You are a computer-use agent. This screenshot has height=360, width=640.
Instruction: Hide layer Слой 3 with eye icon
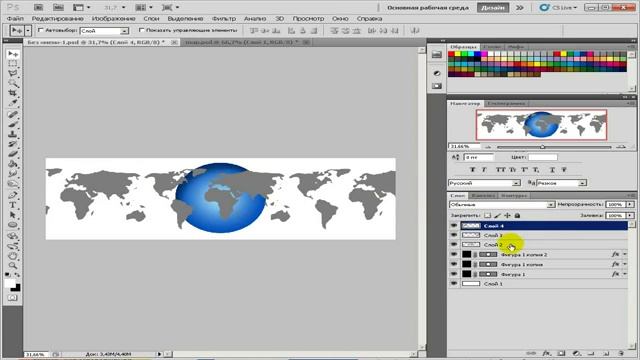coord(453,235)
